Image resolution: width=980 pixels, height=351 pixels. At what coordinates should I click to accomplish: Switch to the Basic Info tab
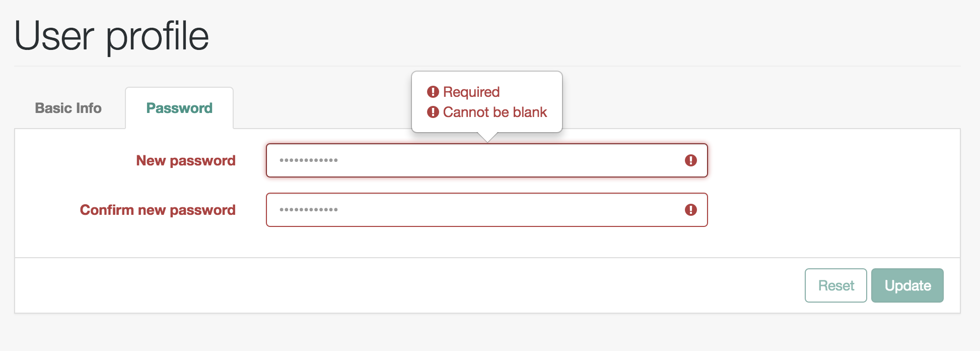tap(68, 108)
